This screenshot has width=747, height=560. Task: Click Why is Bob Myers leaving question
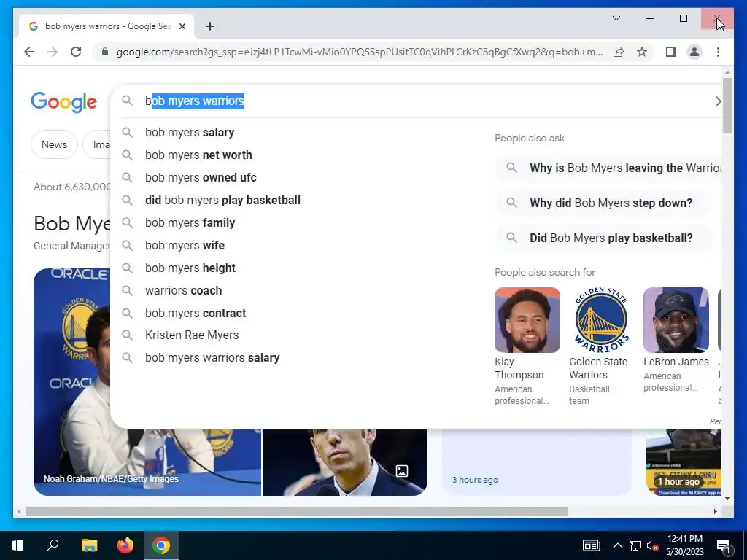pos(608,168)
